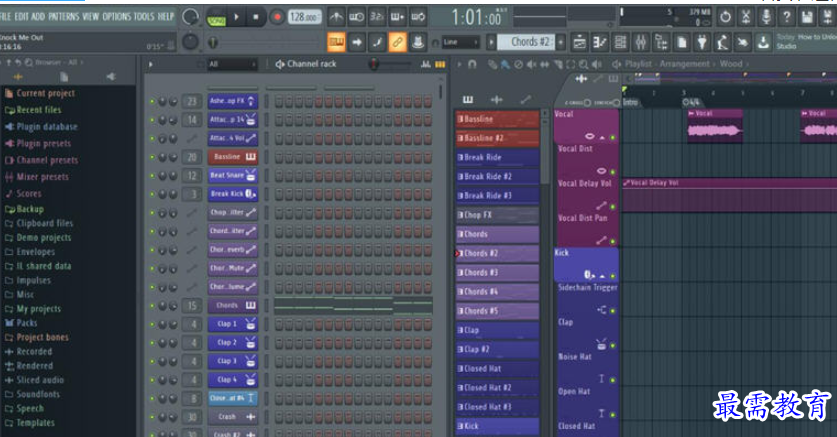837x437 pixels.
Task: Click the browser collapse speaker icon
Action: pyautogui.click(x=111, y=76)
